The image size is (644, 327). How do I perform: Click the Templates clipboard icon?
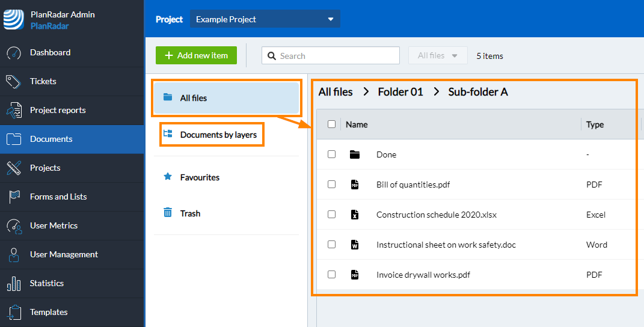click(14, 312)
